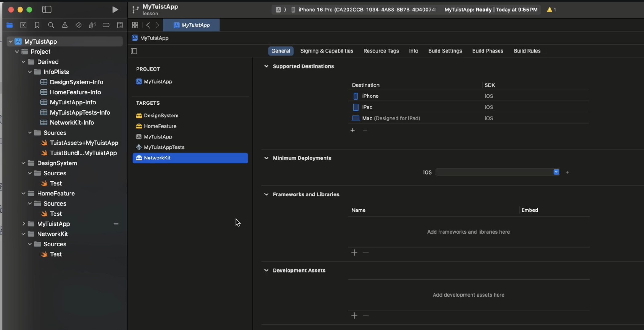Open the Breakpoint navigator icon
The width and height of the screenshot is (644, 330).
pyautogui.click(x=106, y=25)
